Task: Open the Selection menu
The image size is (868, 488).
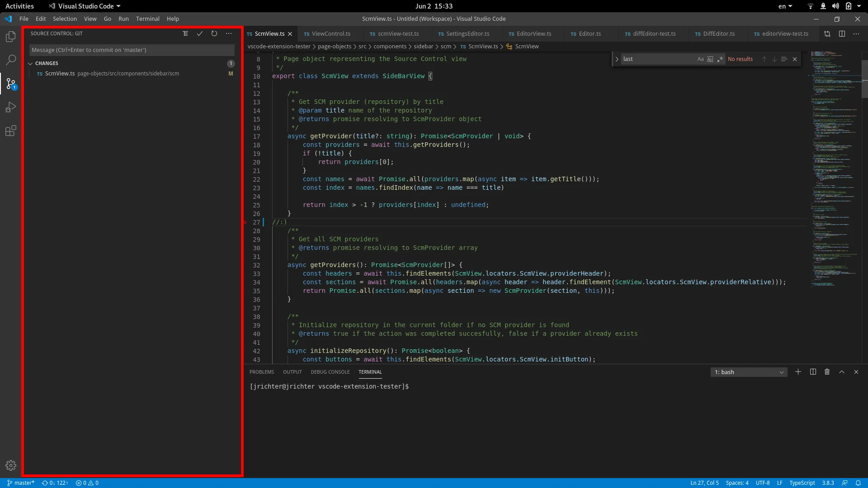Action: coord(65,19)
